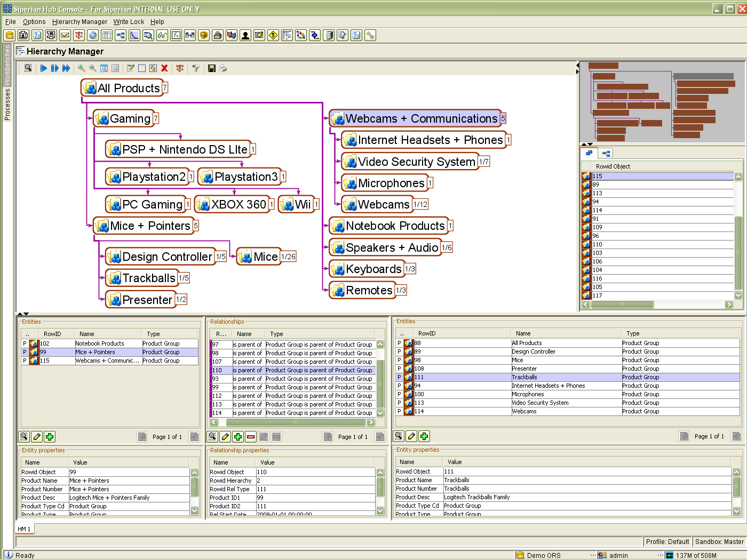Click the printer icon in hierarchy toolbar
Image resolution: width=747 pixels, height=560 pixels.
[x=223, y=68]
